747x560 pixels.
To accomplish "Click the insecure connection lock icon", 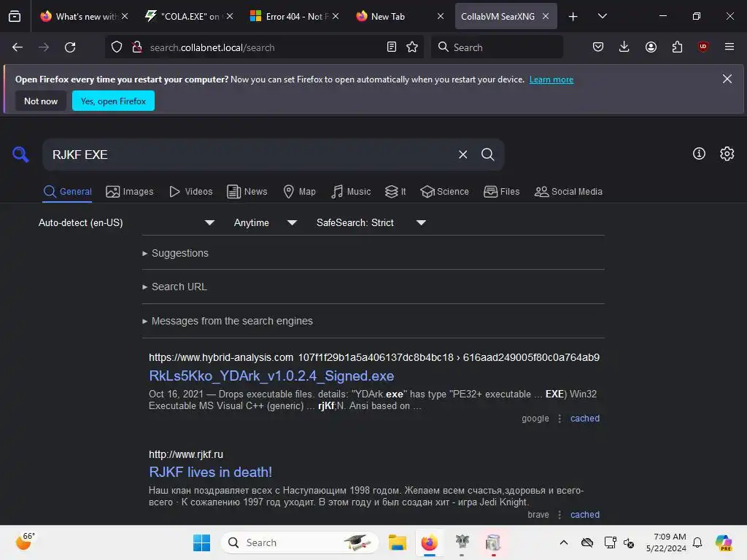I will [137, 47].
